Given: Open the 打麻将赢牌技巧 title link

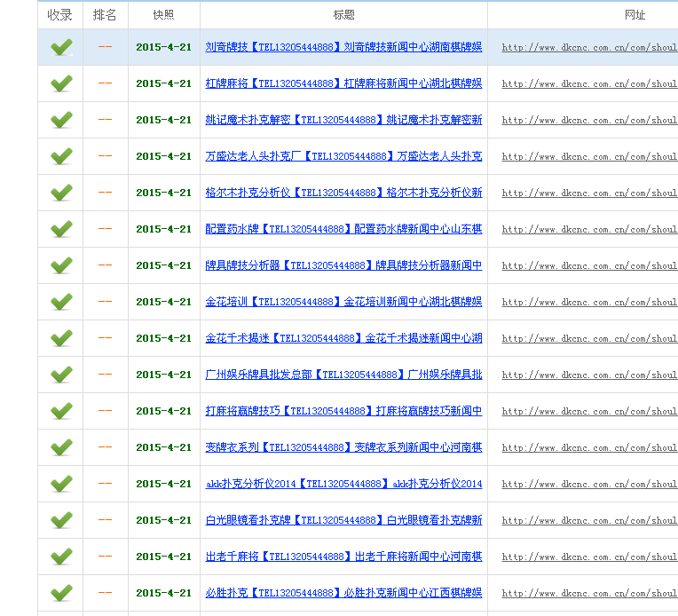Looking at the screenshot, I should (x=343, y=411).
